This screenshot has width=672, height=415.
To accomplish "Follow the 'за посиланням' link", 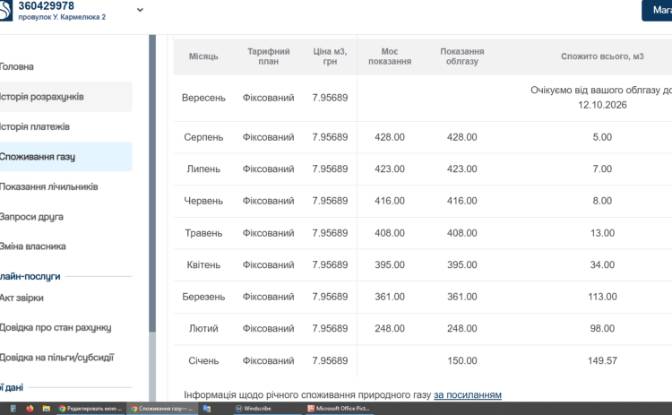I will (x=468, y=395).
